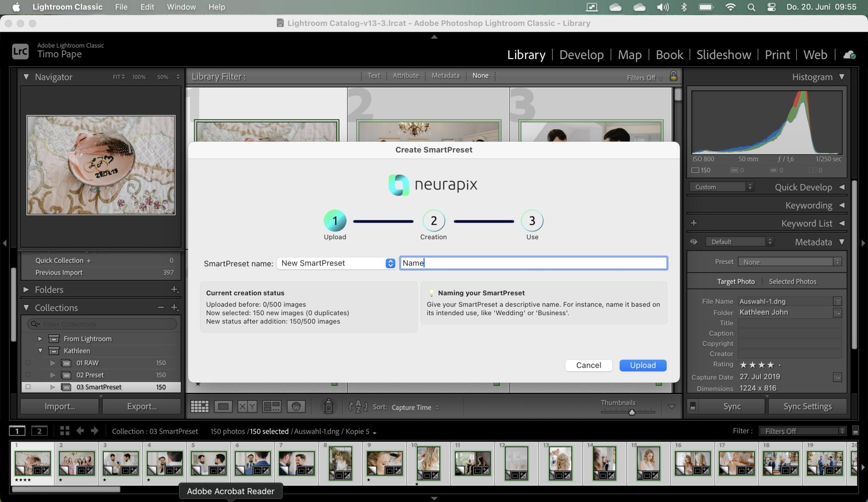868x502 pixels.
Task: Open Compare view (X|Y)
Action: 247,407
